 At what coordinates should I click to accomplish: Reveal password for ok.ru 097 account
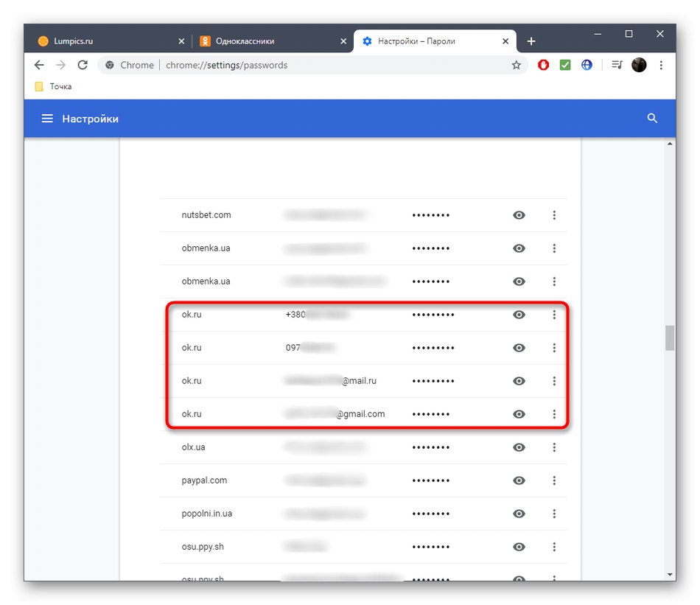(519, 348)
